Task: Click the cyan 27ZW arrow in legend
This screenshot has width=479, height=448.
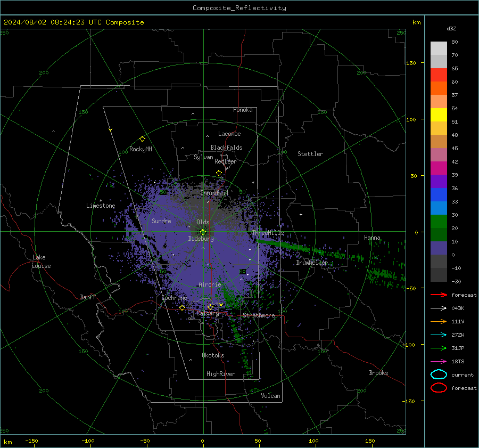Action: [439, 335]
